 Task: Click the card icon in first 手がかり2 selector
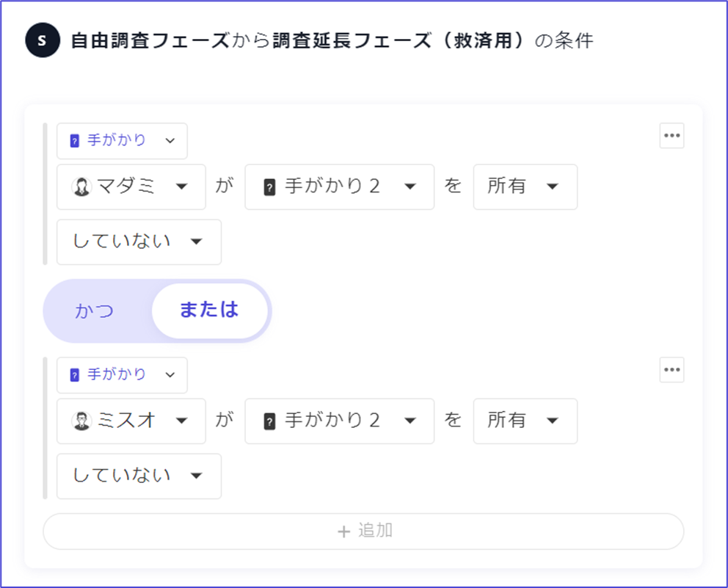point(269,187)
